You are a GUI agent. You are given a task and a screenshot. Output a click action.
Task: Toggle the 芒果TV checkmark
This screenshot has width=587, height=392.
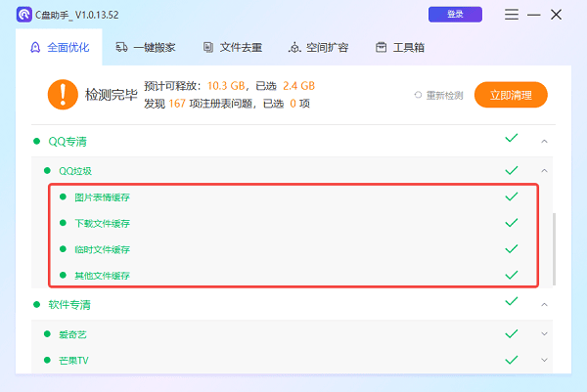tap(511, 360)
